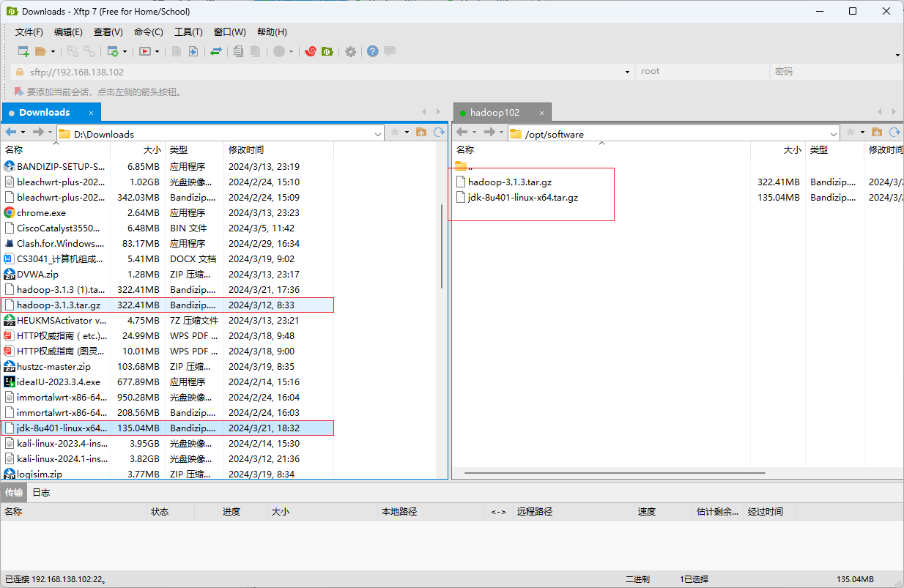The height and width of the screenshot is (588, 904).
Task: Open the 帮助(H) menu
Action: [272, 32]
